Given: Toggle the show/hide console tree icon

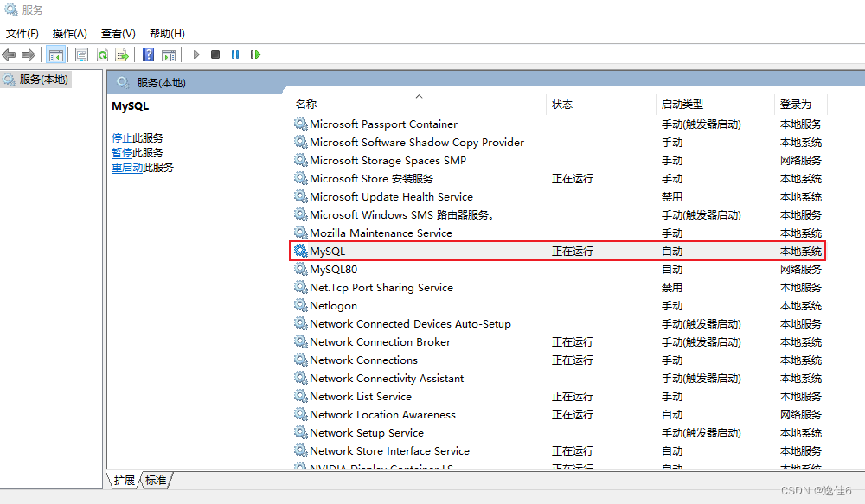Looking at the screenshot, I should (55, 54).
